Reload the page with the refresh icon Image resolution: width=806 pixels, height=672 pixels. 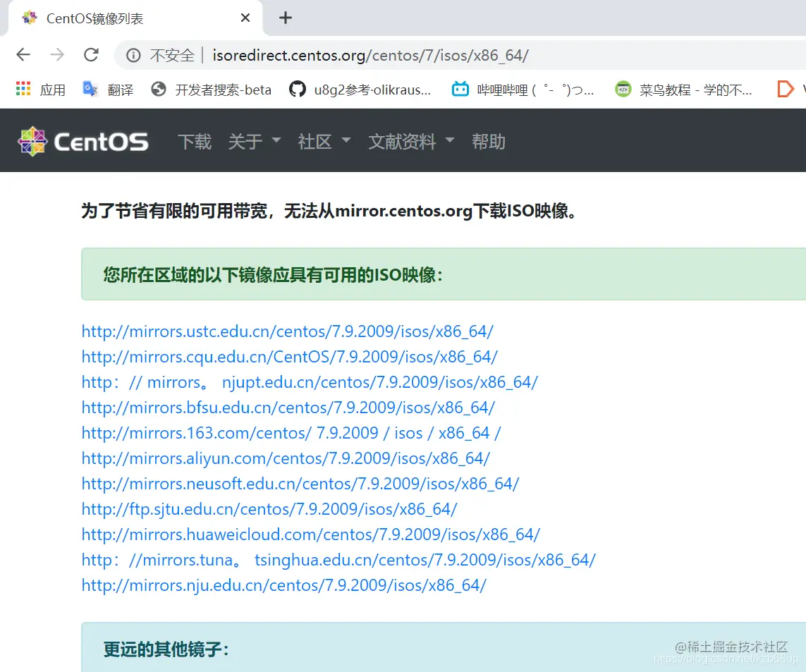coord(92,54)
